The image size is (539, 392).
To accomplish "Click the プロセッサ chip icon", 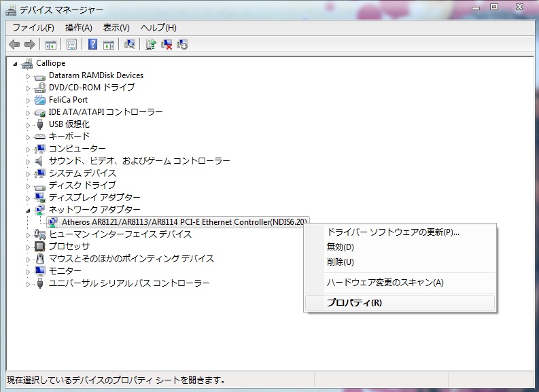I will 40,247.
